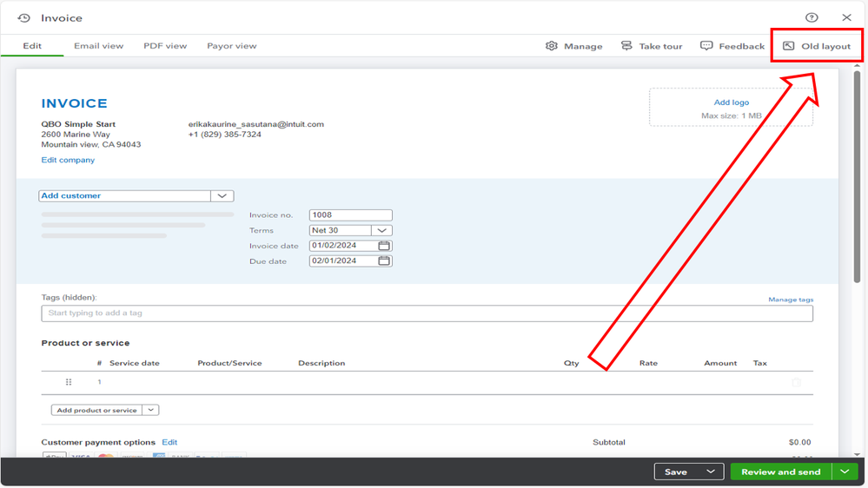
Task: Click the Save button
Action: (675, 472)
